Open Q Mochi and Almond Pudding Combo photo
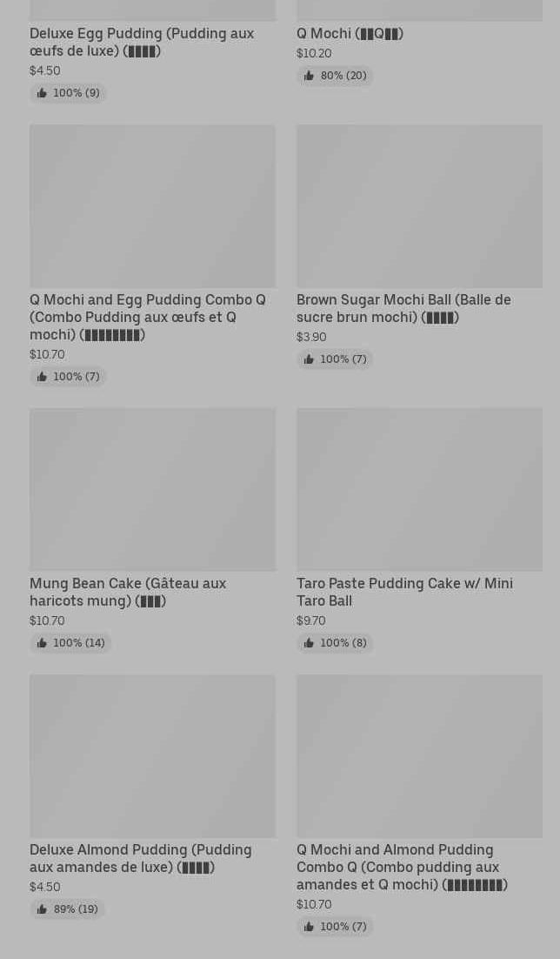The image size is (560, 959). click(419, 756)
